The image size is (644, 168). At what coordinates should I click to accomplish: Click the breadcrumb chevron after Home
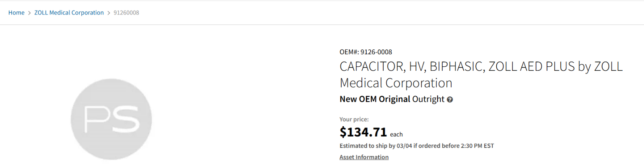[x=29, y=13]
